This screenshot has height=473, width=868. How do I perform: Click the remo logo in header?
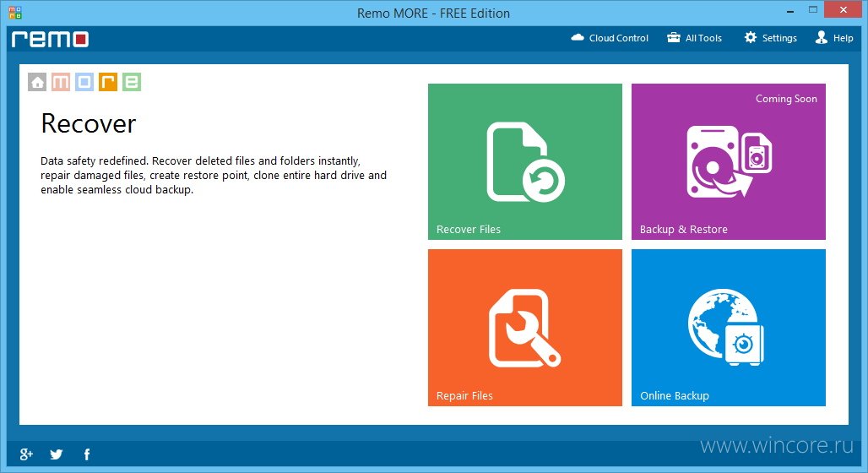50,40
